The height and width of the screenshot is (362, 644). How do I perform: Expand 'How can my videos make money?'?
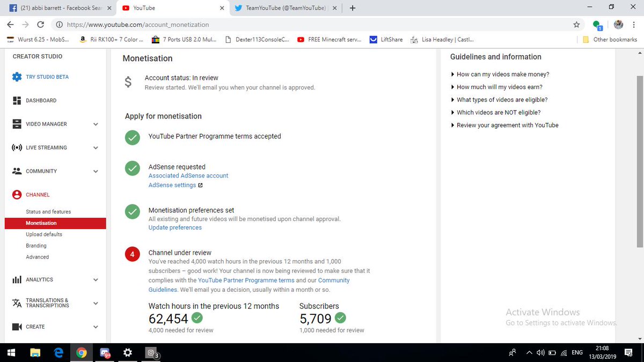click(x=500, y=75)
